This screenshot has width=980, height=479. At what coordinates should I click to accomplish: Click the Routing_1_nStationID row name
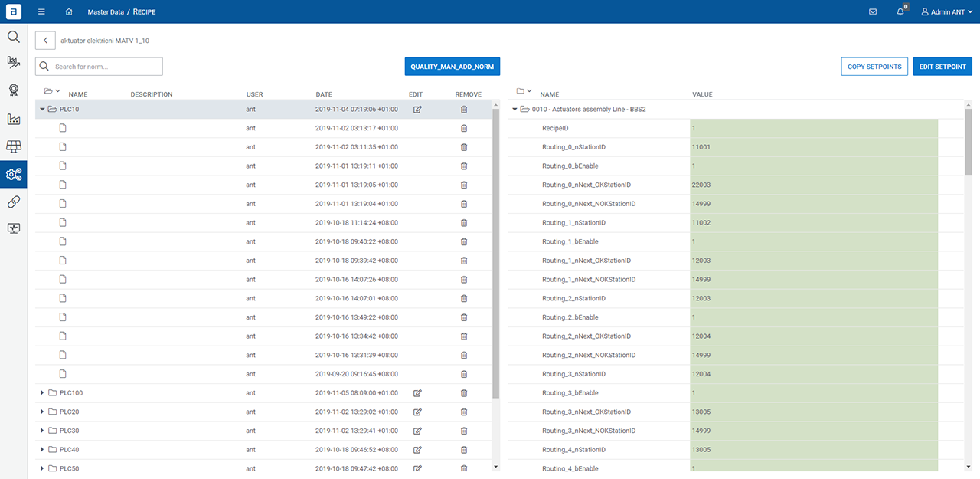(573, 223)
